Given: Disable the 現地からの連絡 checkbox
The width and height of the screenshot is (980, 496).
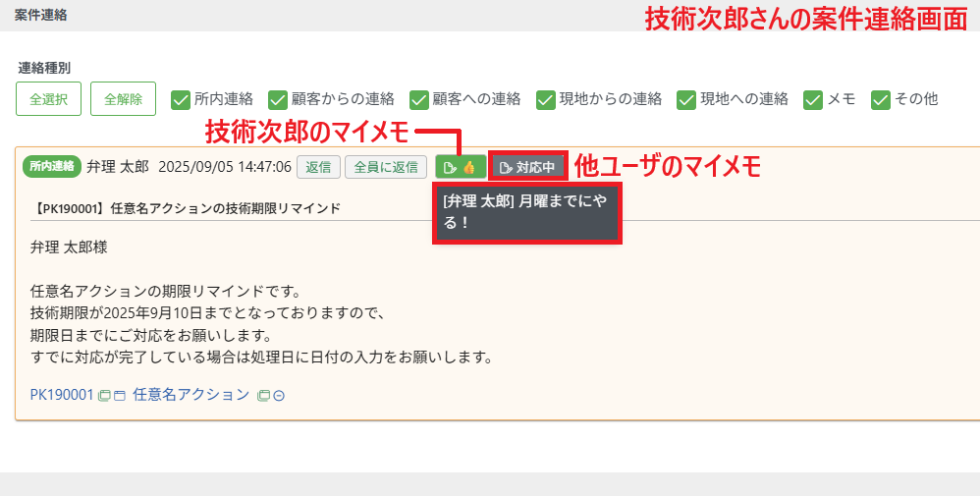Looking at the screenshot, I should [546, 99].
